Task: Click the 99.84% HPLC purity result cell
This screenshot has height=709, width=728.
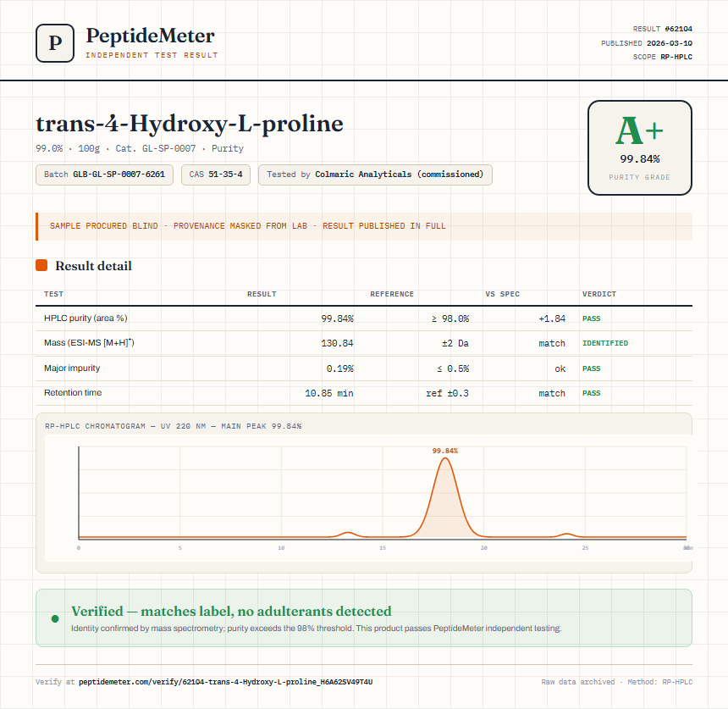Action: tap(338, 318)
